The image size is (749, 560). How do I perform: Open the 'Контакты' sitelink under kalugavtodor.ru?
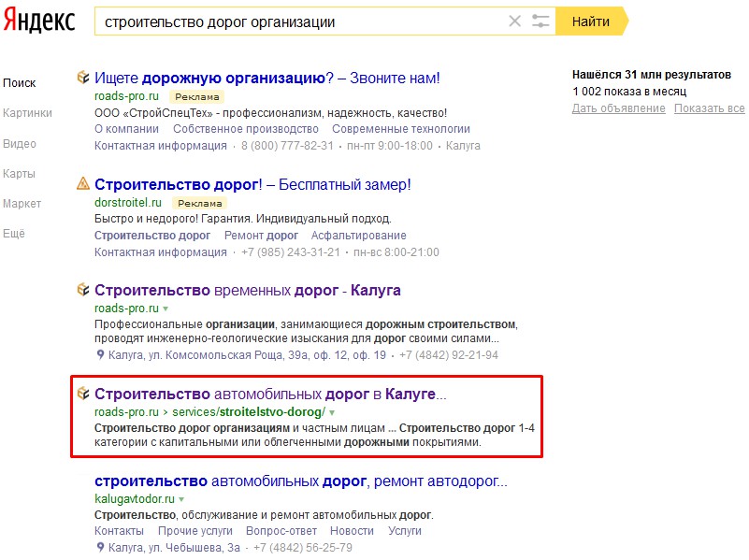[119, 531]
